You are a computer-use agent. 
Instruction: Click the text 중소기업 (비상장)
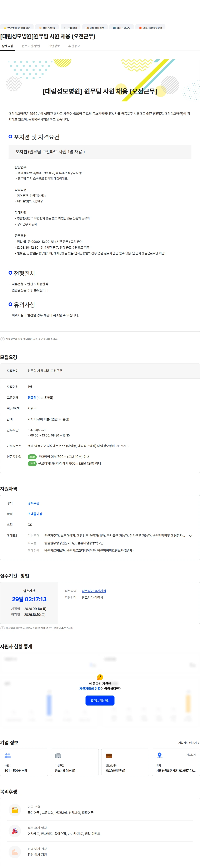click(x=65, y=771)
